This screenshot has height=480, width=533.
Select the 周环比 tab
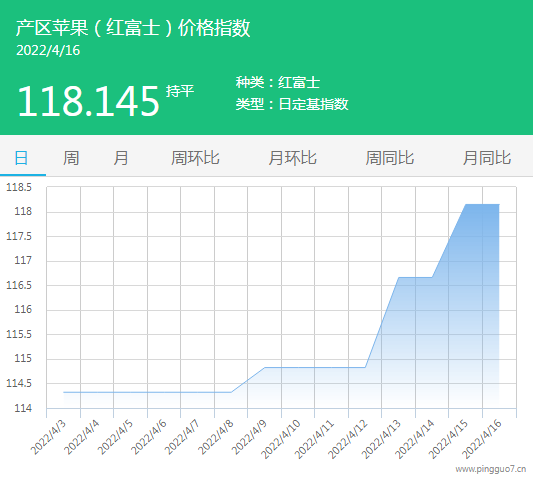tap(195, 158)
